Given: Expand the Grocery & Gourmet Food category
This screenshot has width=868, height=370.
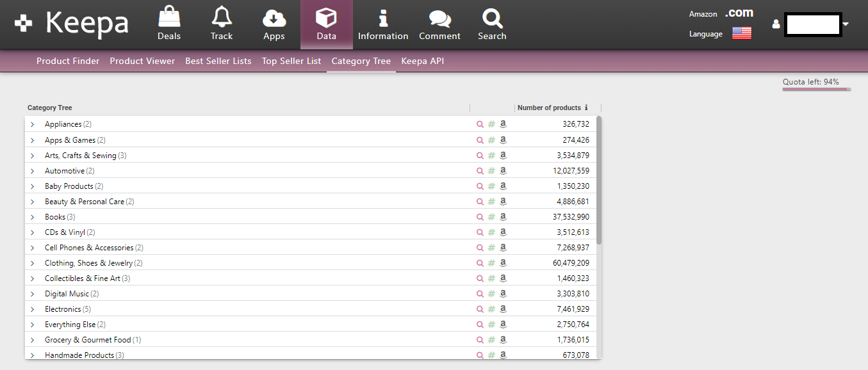Looking at the screenshot, I should [x=33, y=339].
